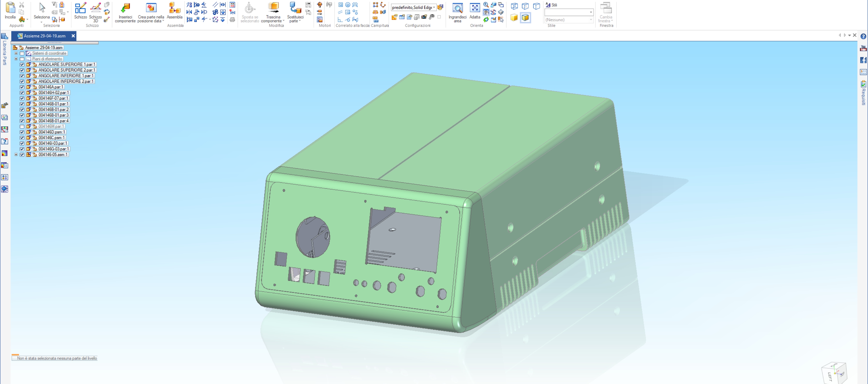This screenshot has width=868, height=384.
Task: Uncheck ANGOLARE SUPERIORE 1.par:1 visibility
Action: click(22, 65)
